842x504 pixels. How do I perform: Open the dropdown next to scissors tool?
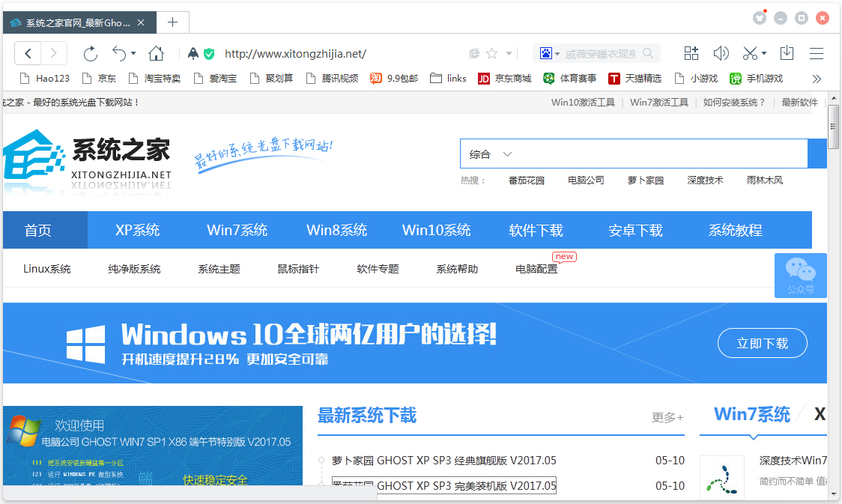coord(764,53)
